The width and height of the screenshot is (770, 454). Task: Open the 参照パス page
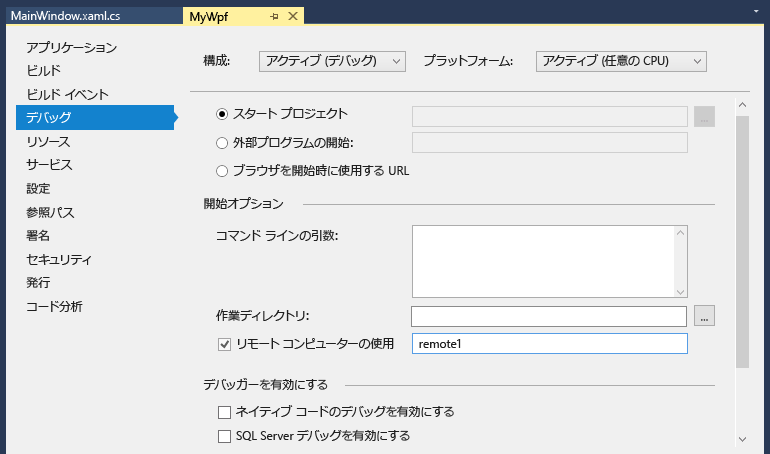(50, 212)
